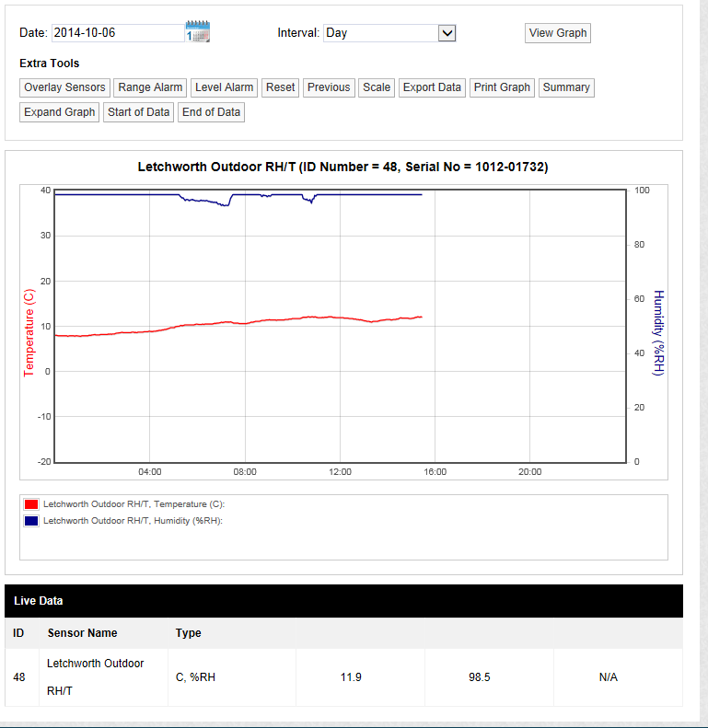The width and height of the screenshot is (708, 728).
Task: Open the Range Alarm tool
Action: tap(150, 87)
